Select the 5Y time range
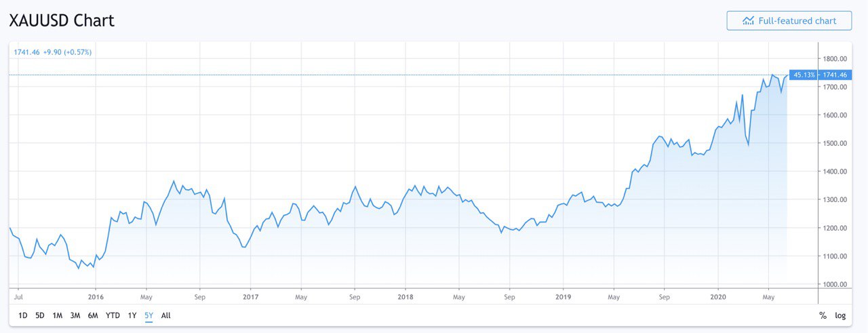Viewport: 868px width, 333px height. pyautogui.click(x=149, y=315)
